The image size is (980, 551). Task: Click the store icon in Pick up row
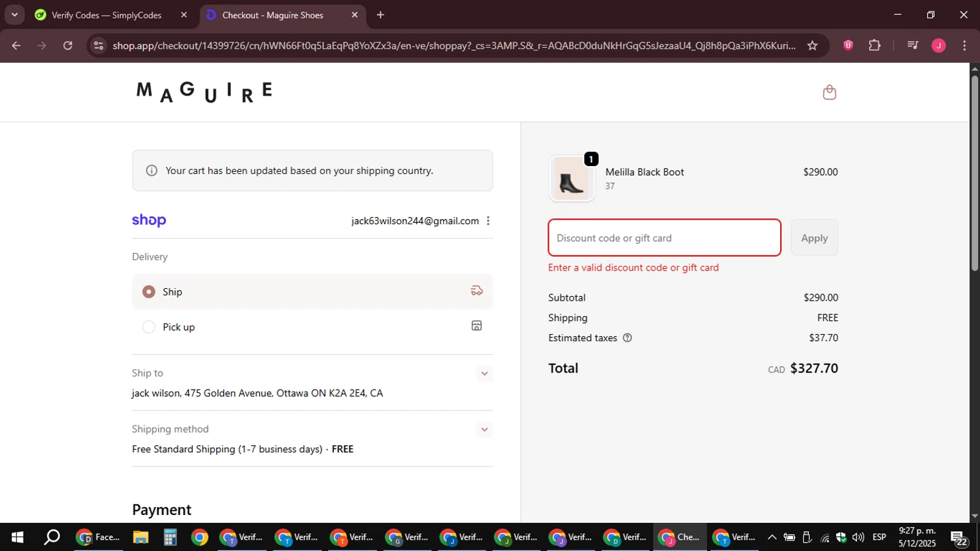477,326
